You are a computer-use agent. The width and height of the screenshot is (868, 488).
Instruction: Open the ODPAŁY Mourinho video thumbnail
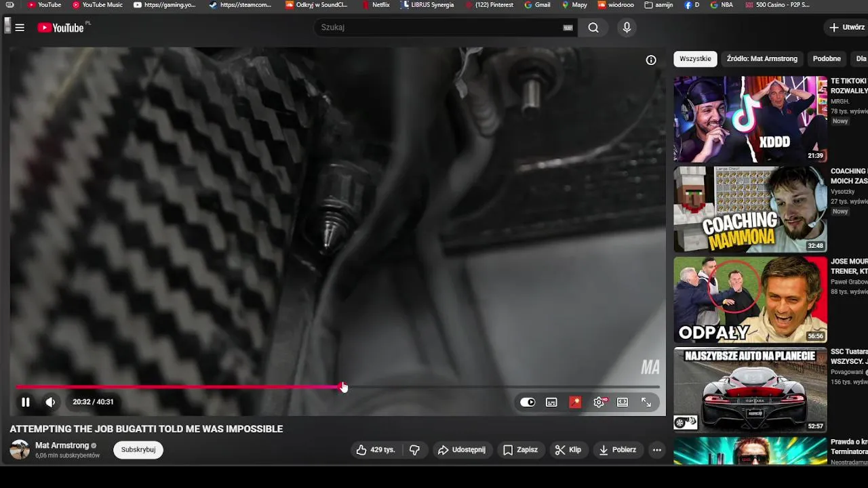pos(750,300)
